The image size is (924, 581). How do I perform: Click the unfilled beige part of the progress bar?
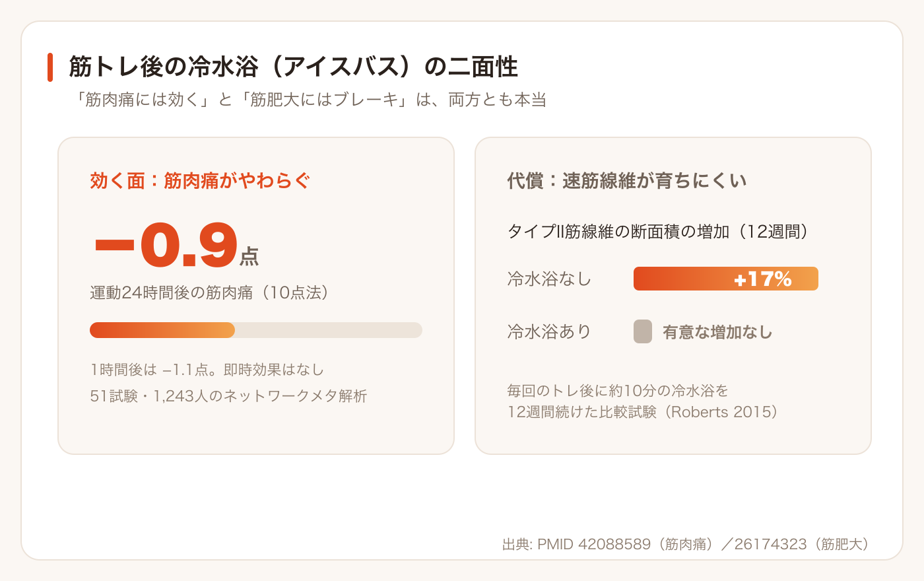coord(329,330)
